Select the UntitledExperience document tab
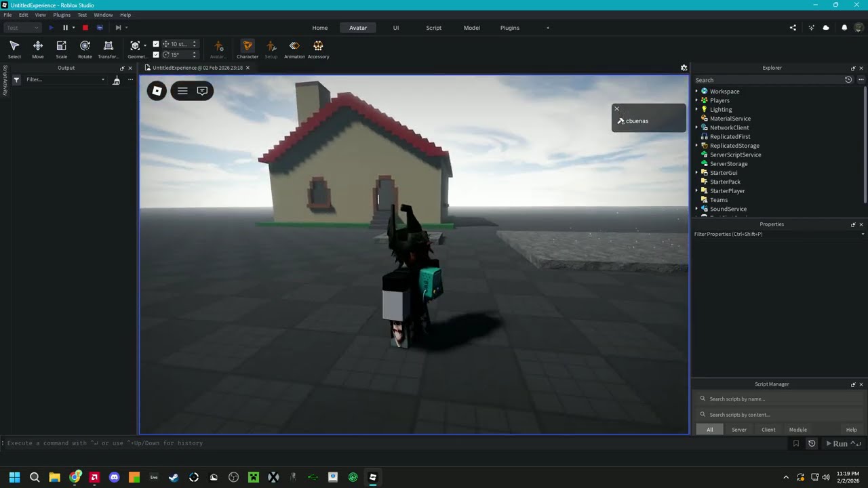The height and width of the screenshot is (488, 868). point(197,68)
